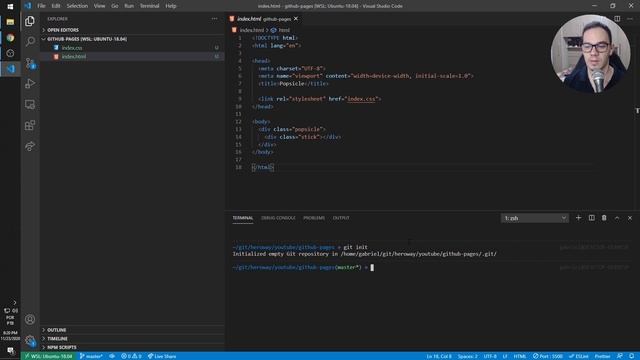This screenshot has height=360, width=640.
Task: Select language mode HTML in status bar
Action: pyautogui.click(x=520, y=356)
